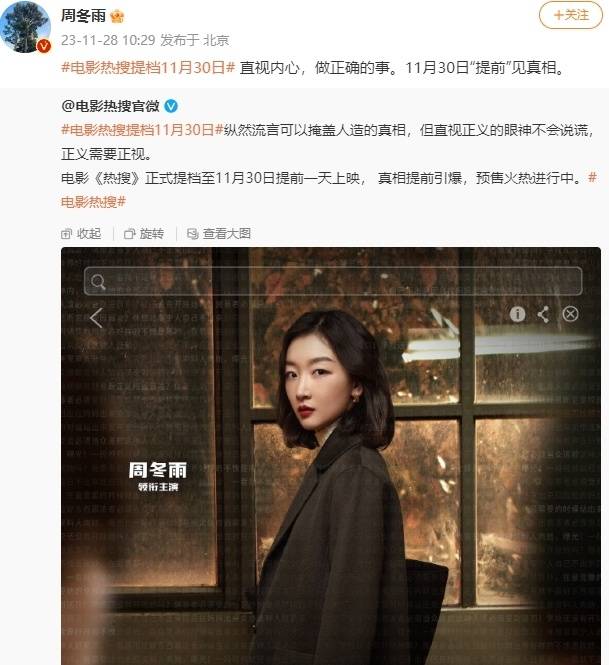Screen dimensions: 609x665
Task: Click the circled X icon on poster
Action: [570, 314]
